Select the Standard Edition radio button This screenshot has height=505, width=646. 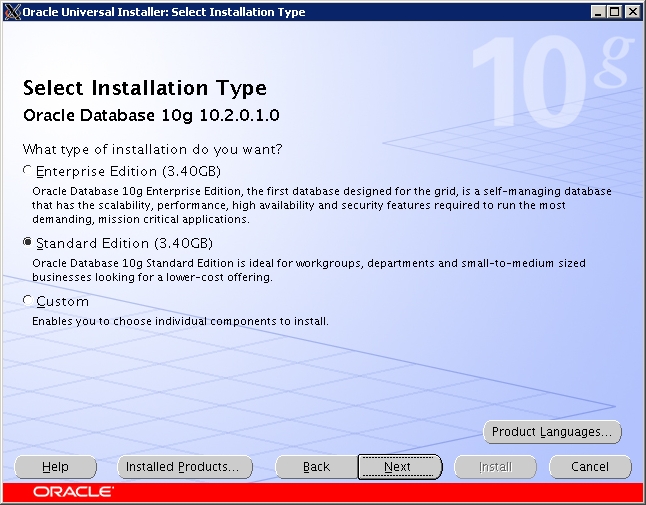pos(28,243)
